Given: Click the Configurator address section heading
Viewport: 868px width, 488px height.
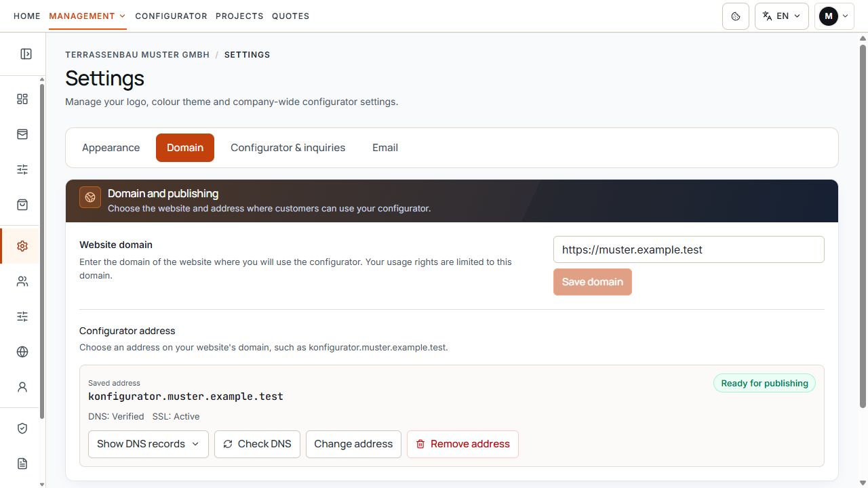Looking at the screenshot, I should click(x=127, y=331).
